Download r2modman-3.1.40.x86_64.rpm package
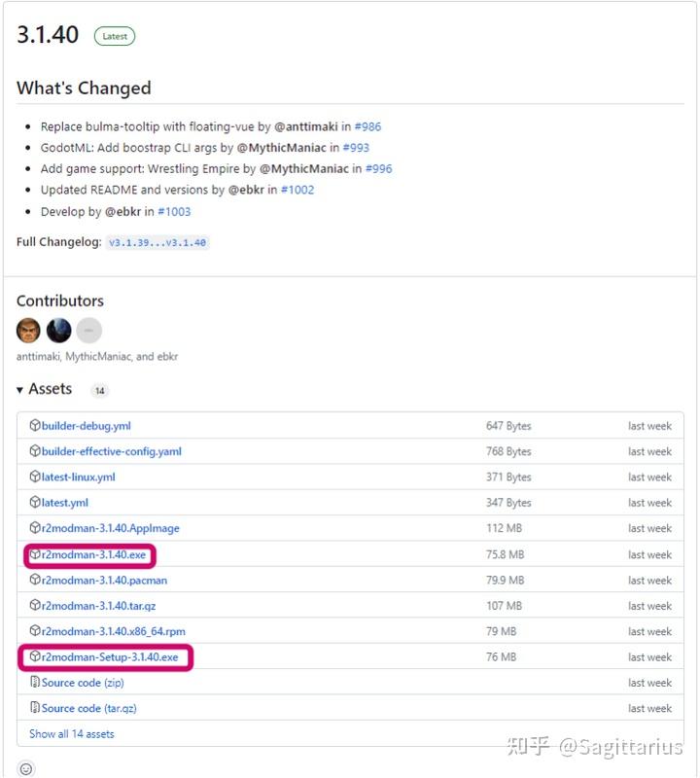Screen dimensions: 700x778 (x=113, y=631)
